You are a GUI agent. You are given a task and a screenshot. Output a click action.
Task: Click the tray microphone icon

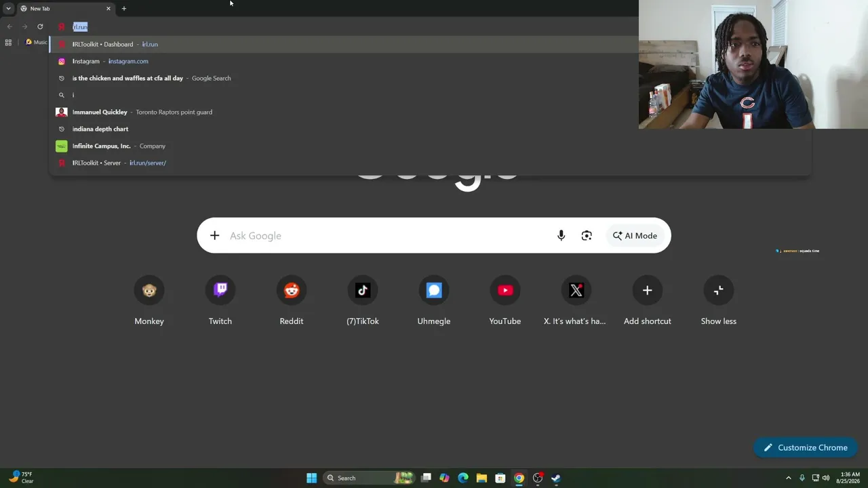802,478
